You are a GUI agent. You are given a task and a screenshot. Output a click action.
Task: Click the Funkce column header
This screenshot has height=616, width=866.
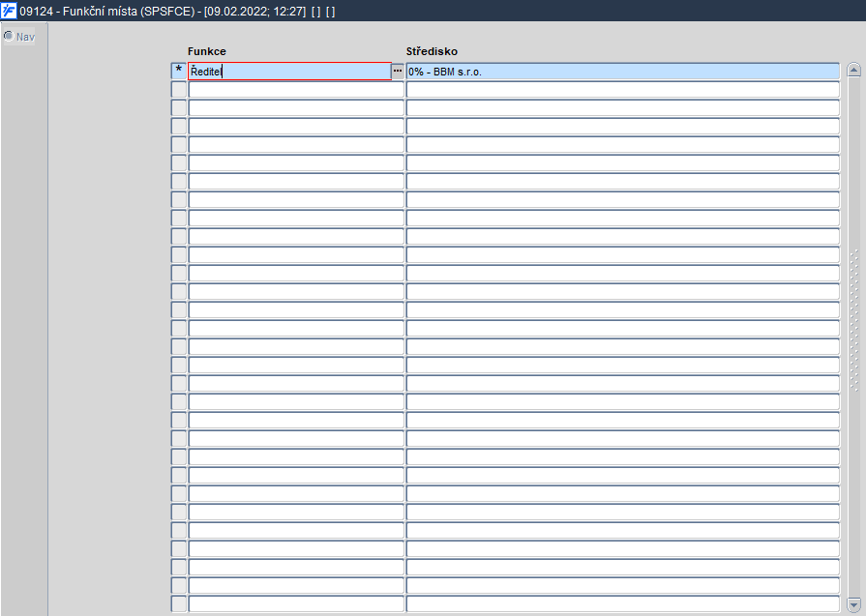pos(206,51)
